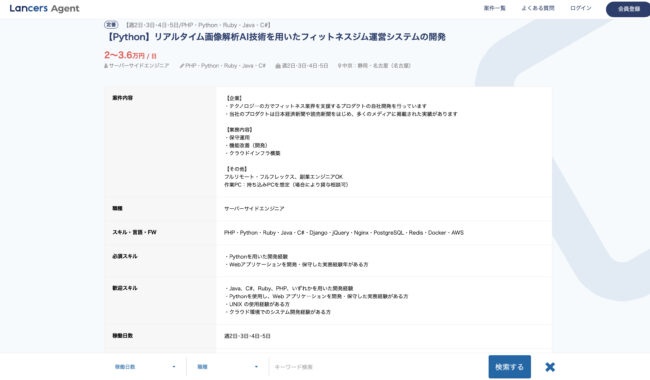Open the Lancers Agent logo homepage
The height and width of the screenshot is (380, 650).
[x=44, y=8]
